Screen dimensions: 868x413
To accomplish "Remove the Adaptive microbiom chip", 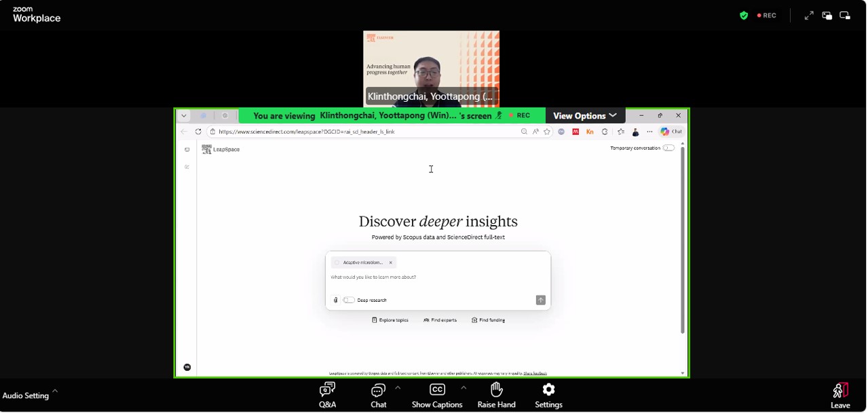I will [391, 262].
